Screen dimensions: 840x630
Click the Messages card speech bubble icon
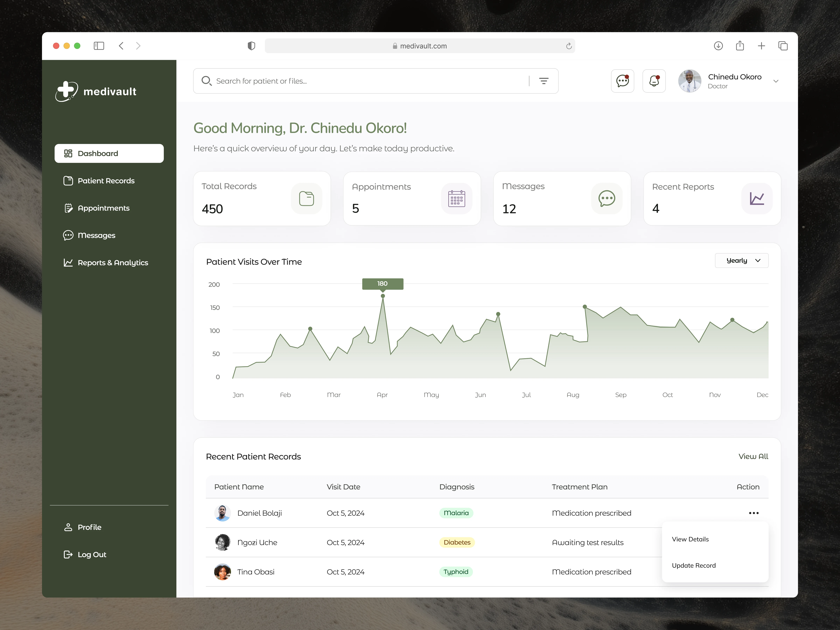[x=606, y=199]
